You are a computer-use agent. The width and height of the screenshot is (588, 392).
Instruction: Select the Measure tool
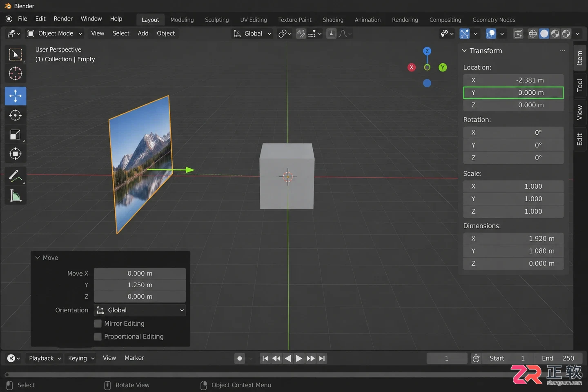(x=16, y=196)
